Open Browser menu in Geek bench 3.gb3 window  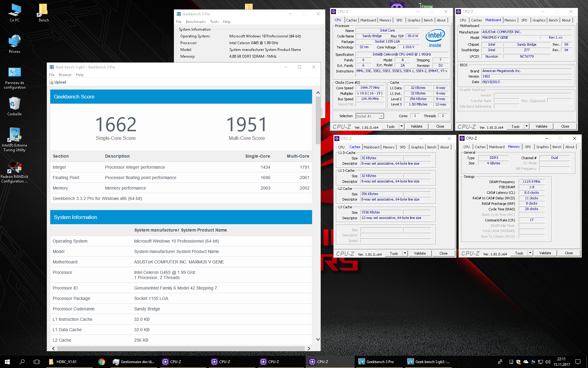[65, 75]
